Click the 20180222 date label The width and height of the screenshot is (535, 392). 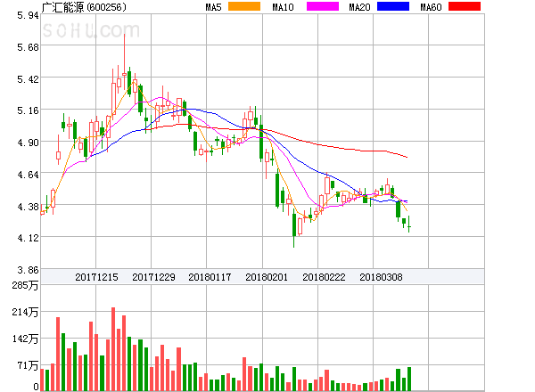(x=324, y=277)
